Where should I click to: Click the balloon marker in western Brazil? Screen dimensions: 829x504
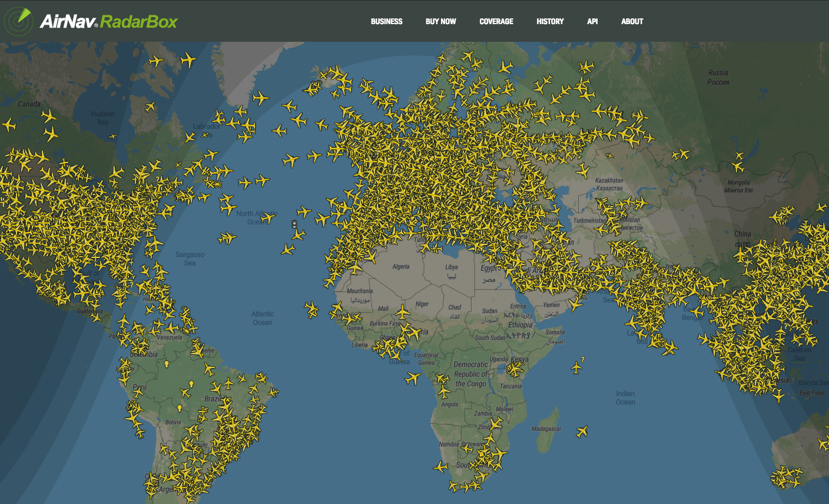pyautogui.click(x=191, y=384)
